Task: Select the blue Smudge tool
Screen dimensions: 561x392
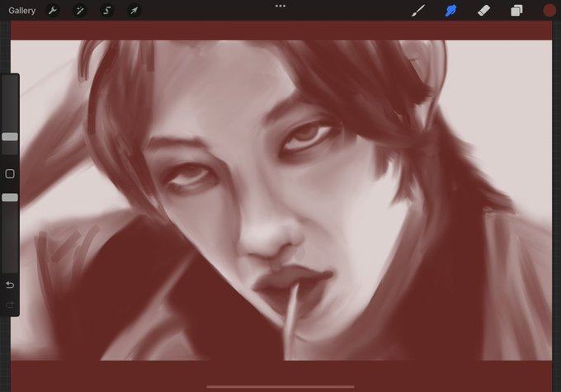Action: point(450,11)
